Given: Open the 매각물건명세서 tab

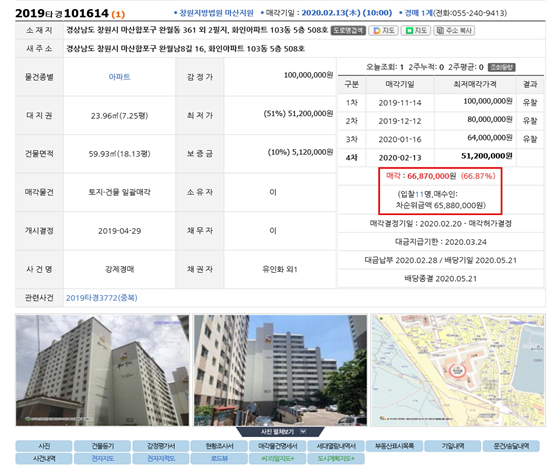Looking at the screenshot, I should [278, 446].
